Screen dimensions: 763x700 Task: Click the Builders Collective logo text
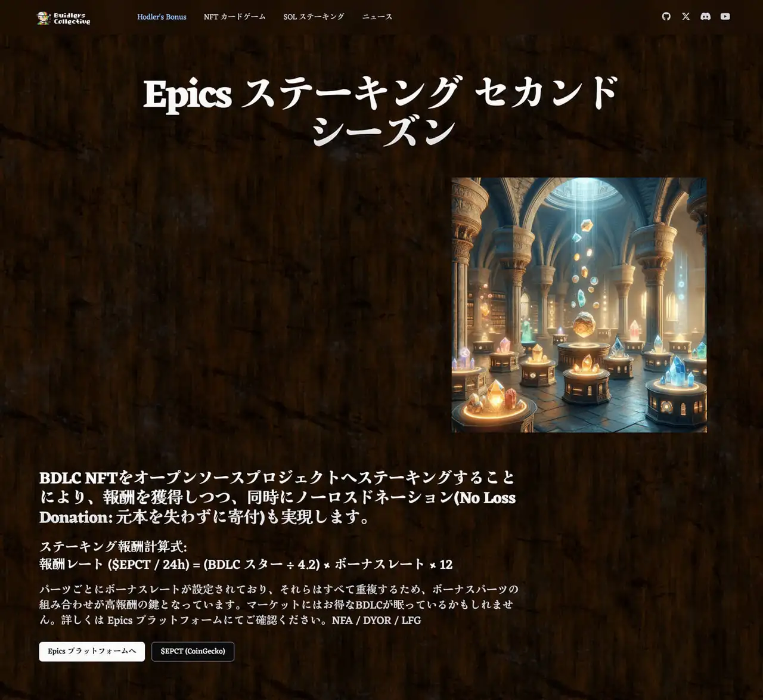(x=72, y=18)
